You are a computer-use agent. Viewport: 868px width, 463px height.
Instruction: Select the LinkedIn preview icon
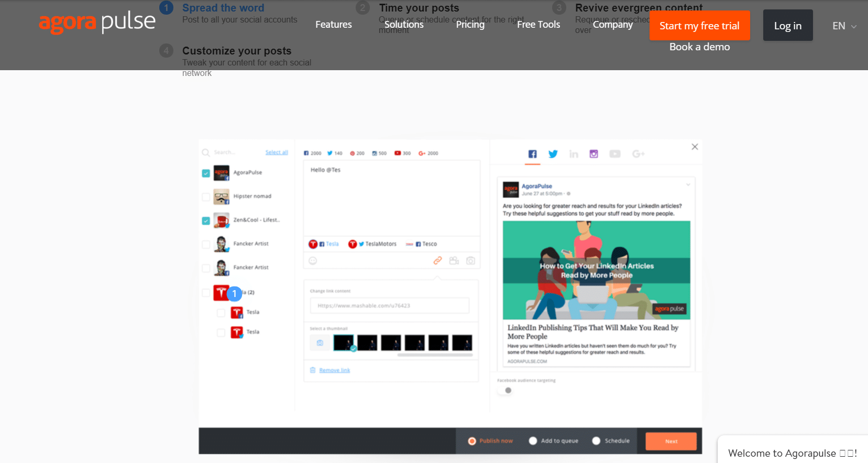coord(574,154)
